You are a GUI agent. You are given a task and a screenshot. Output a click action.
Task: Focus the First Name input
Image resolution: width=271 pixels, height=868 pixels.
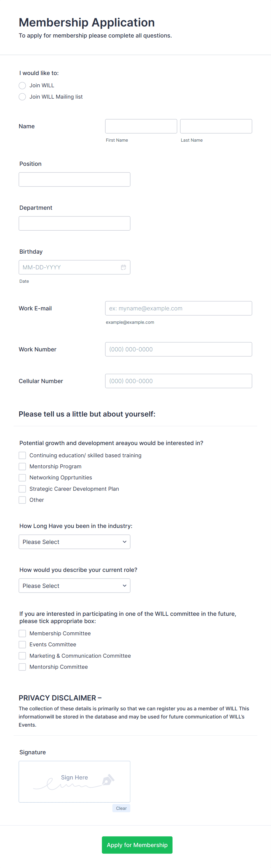[x=141, y=126]
